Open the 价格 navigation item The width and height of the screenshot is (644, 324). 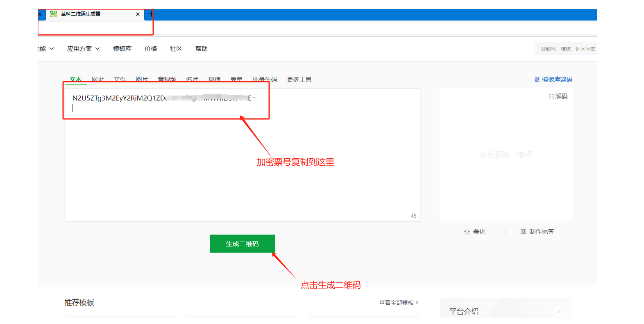151,49
